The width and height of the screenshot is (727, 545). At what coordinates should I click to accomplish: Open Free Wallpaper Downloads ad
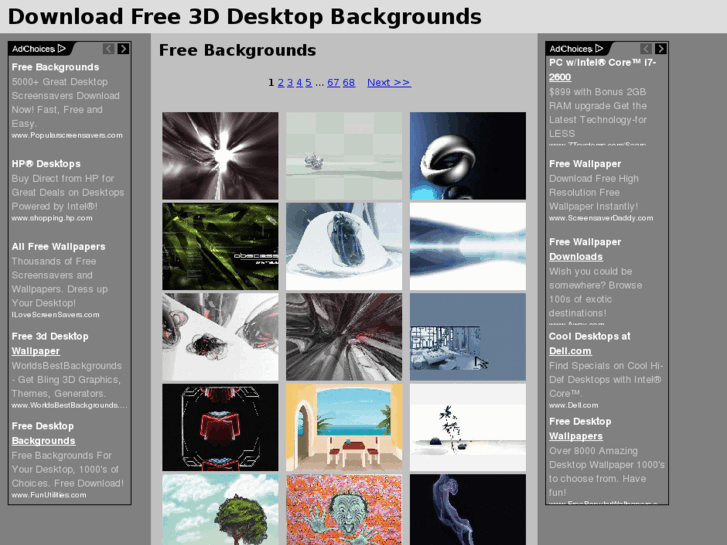pos(585,249)
